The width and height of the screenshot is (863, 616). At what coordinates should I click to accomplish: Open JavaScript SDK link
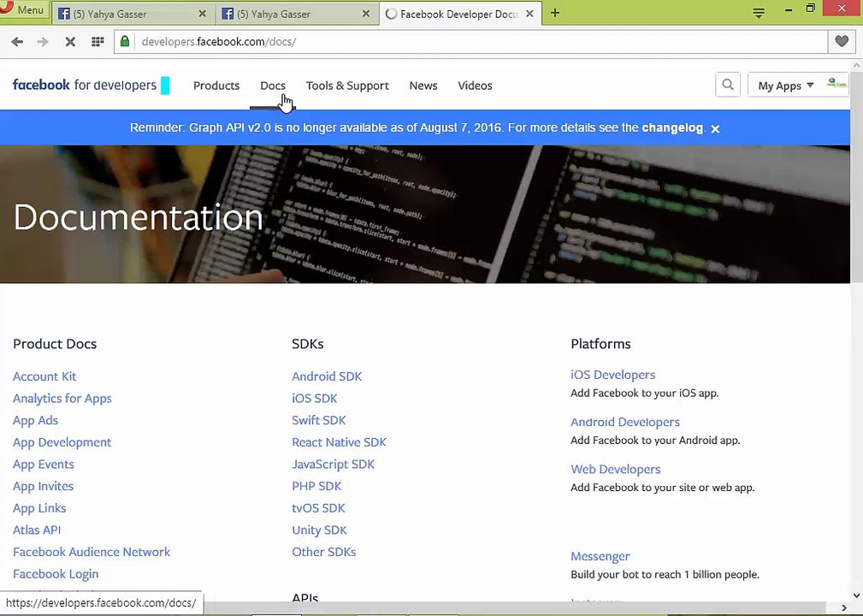point(333,465)
